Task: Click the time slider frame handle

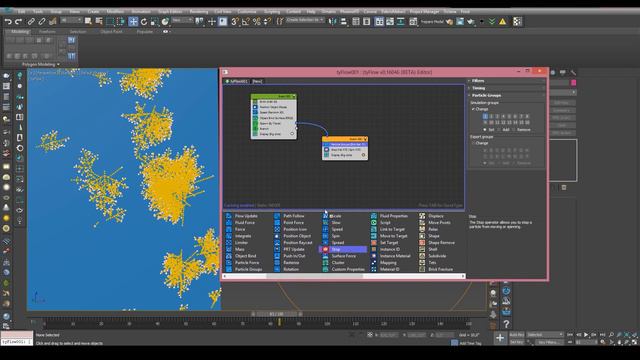Action: [276, 314]
